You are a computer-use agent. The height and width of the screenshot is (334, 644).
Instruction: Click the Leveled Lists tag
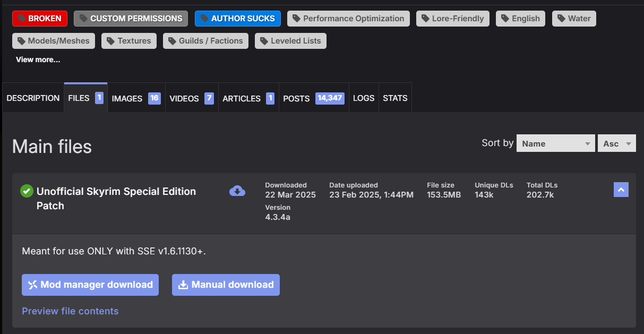pos(290,41)
